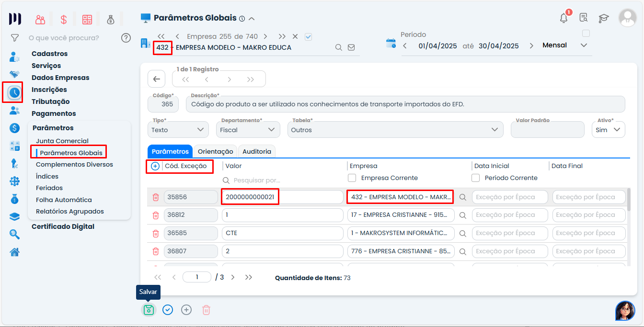
Task: Expand the Tipo dropdown
Action: coord(178,130)
